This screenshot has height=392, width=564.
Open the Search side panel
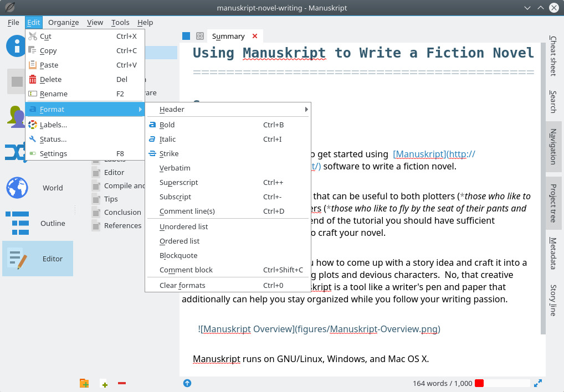553,102
